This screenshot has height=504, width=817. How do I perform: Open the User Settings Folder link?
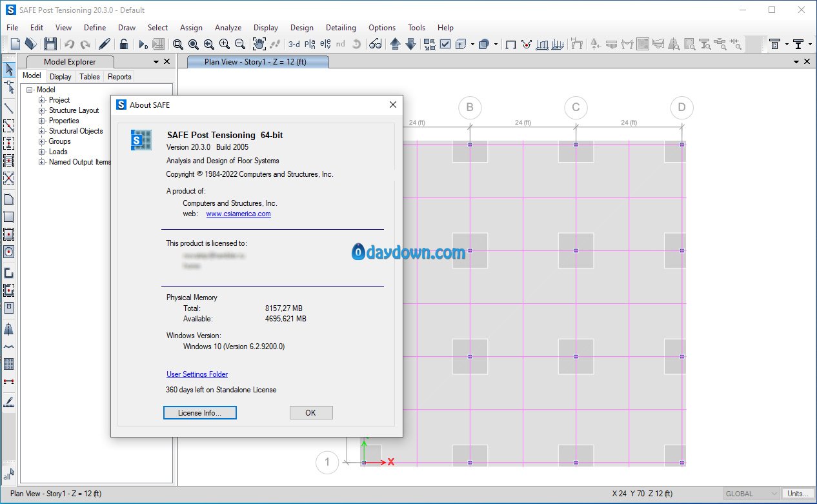[x=197, y=374]
